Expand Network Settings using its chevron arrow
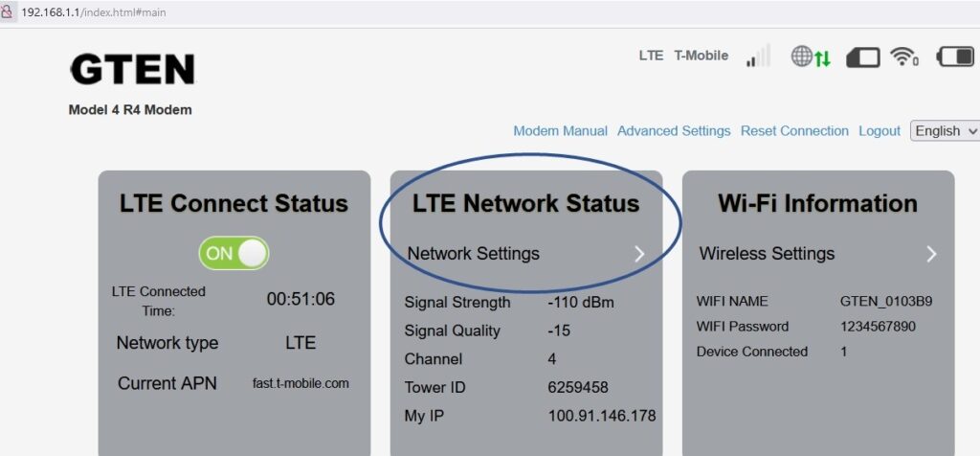Screen dimensions: 980x456 (639, 254)
